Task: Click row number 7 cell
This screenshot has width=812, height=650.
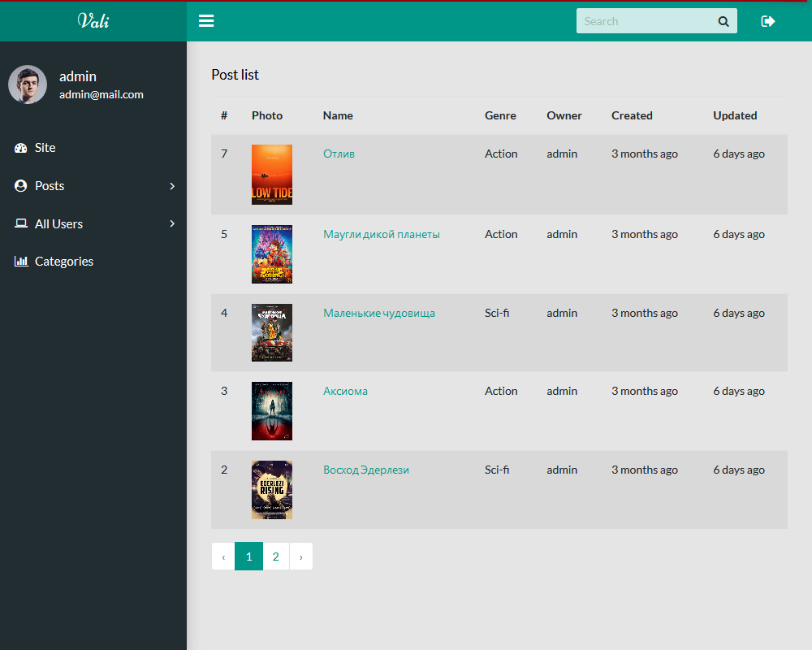Action: 224,154
